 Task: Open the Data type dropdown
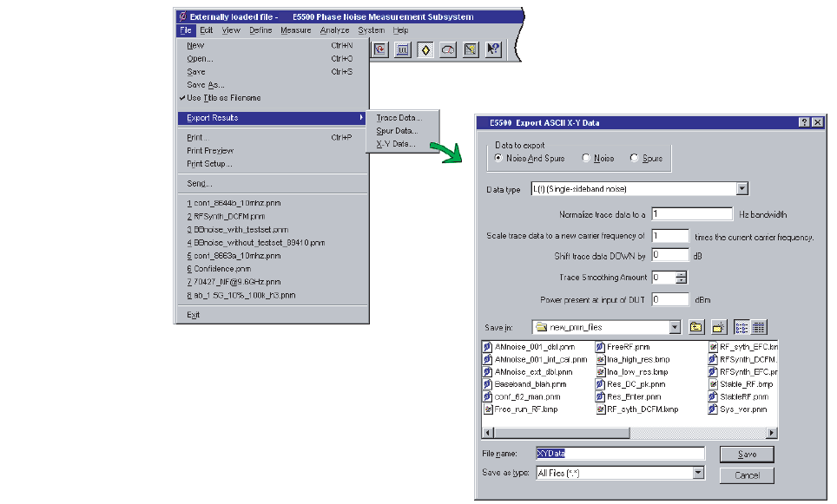pyautogui.click(x=742, y=189)
